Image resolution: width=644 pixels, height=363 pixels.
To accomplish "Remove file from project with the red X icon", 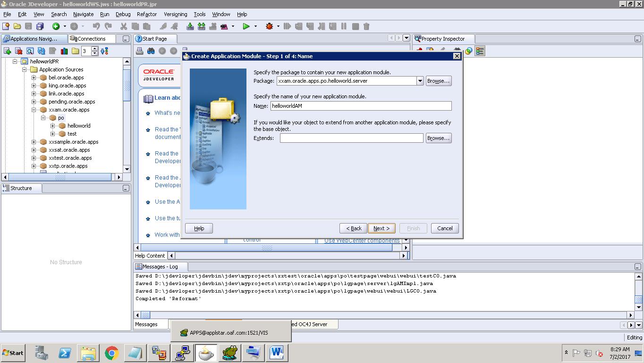I will (18, 51).
